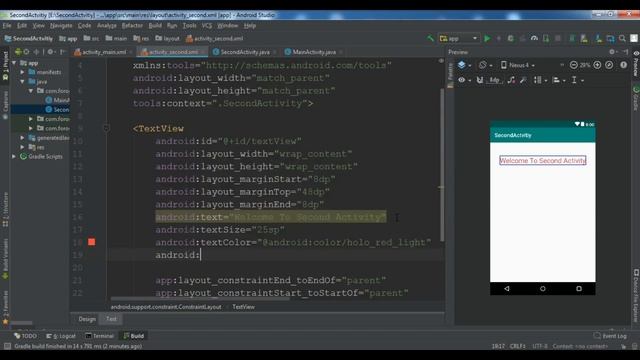Image resolution: width=640 pixels, height=360 pixels.
Task: Open the Captures side tab
Action: tap(5, 105)
